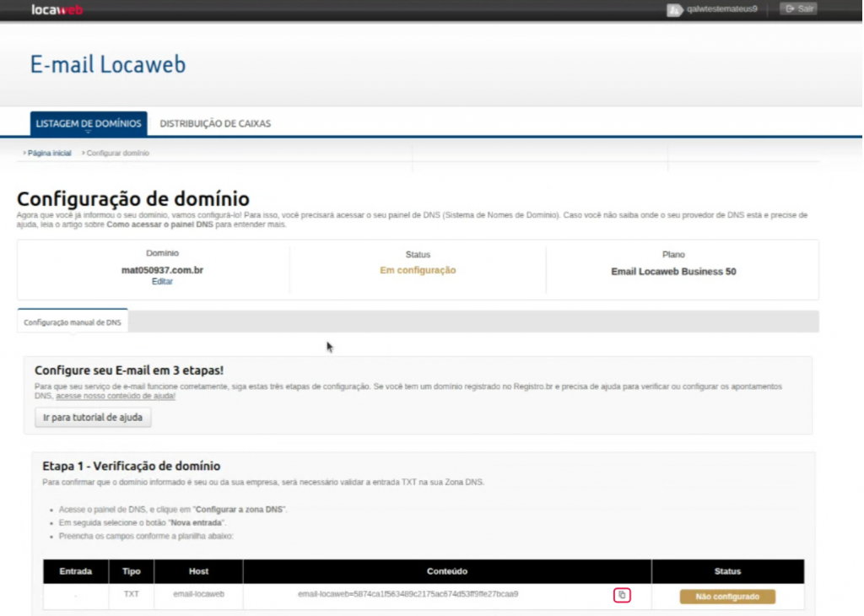Open the Listagem de Domínios tab
The image size is (864, 616).
[89, 123]
